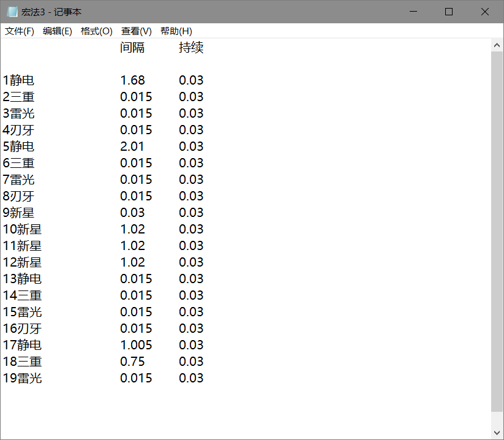504x440 pixels.
Task: Click the 9新星 row label
Action: (x=18, y=213)
